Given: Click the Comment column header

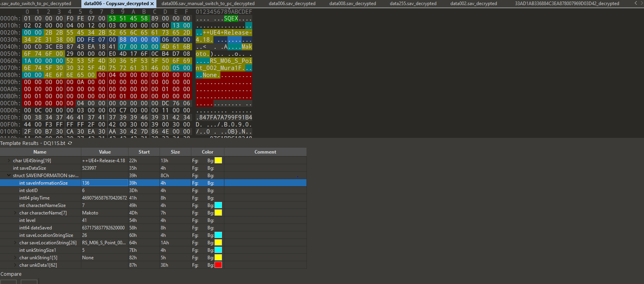Looking at the screenshot, I should pyautogui.click(x=265, y=152).
